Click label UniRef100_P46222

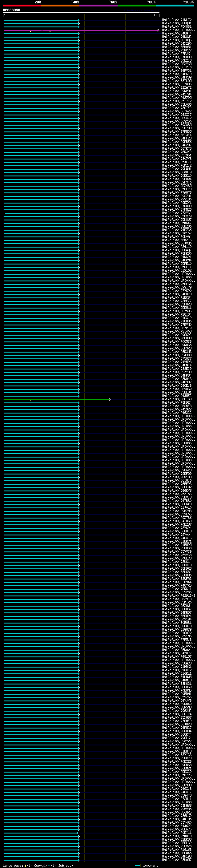click(177, 413)
